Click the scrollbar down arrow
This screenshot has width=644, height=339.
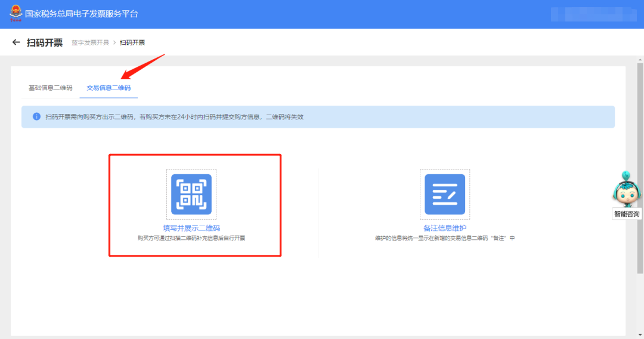[640, 335]
